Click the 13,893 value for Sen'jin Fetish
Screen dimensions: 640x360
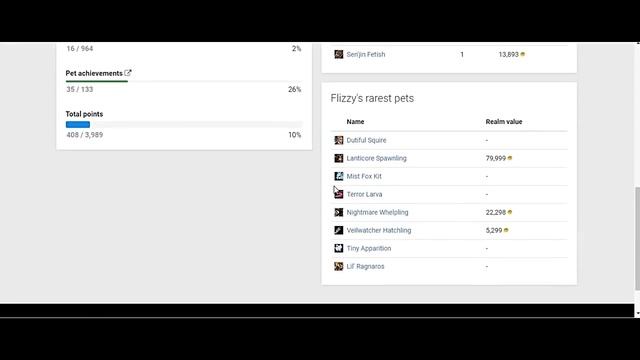click(x=508, y=54)
